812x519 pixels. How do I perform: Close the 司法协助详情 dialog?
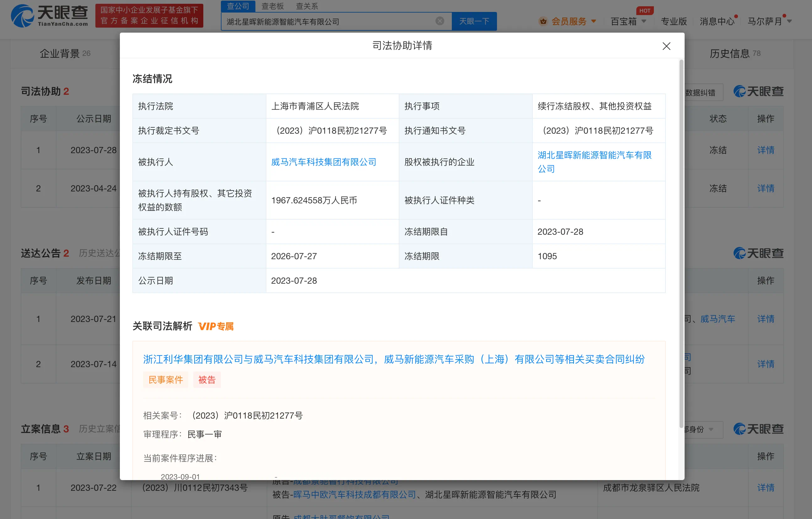pyautogui.click(x=666, y=46)
